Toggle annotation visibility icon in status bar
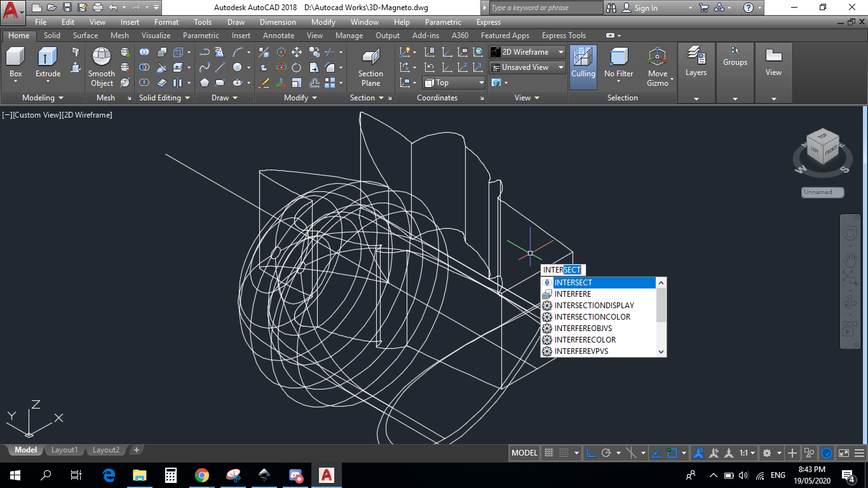Screen dimensions: 868x488 click(699, 453)
